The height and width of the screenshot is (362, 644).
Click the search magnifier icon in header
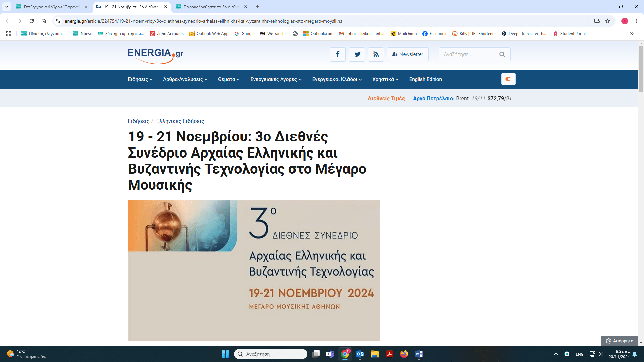[502, 54]
